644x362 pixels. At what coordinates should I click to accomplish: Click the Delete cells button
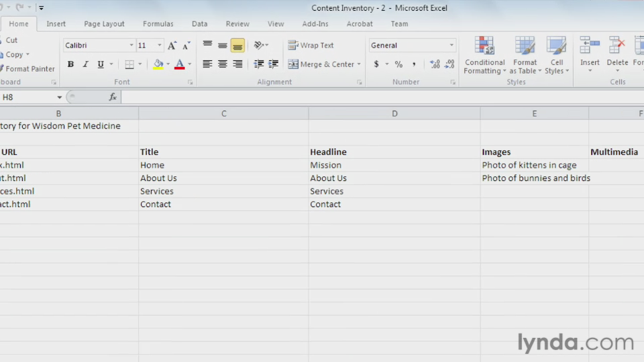click(617, 54)
